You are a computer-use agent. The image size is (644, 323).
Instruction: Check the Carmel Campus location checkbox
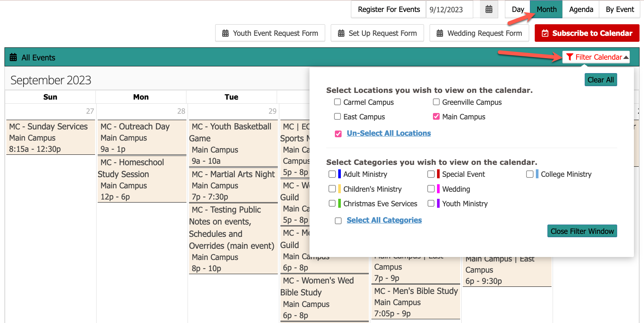pos(337,102)
